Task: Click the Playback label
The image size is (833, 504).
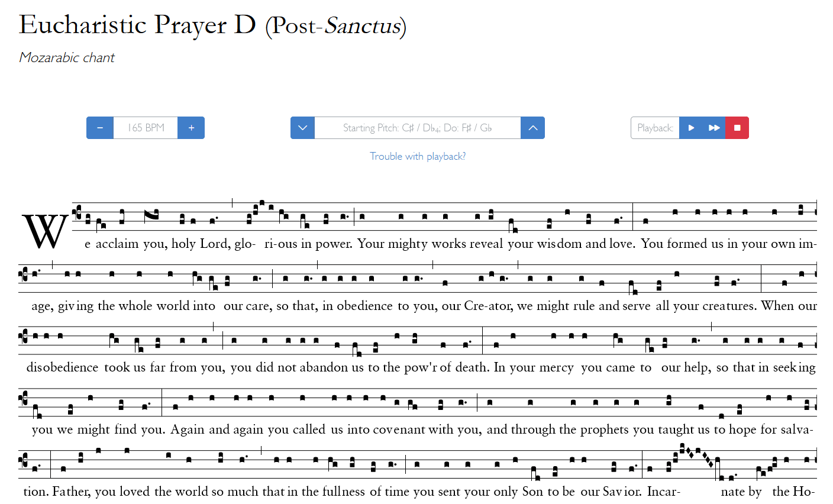Action: [x=655, y=128]
